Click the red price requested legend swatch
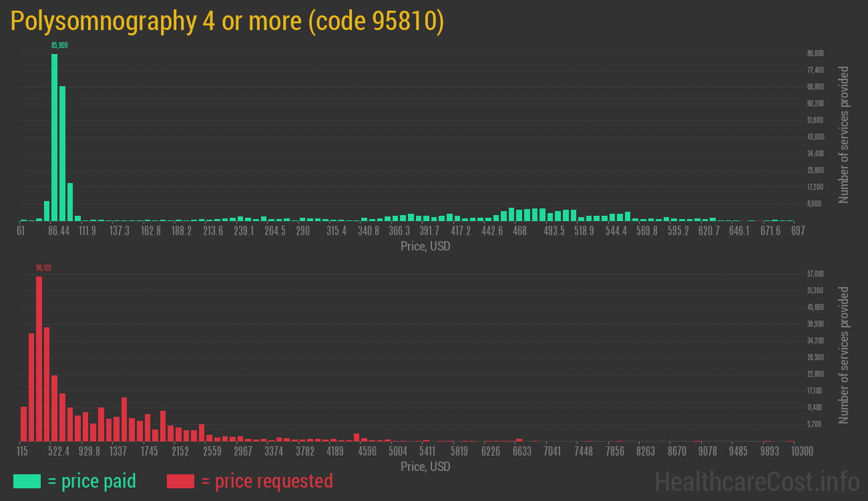Screen dimensions: 868x501 pos(180,481)
